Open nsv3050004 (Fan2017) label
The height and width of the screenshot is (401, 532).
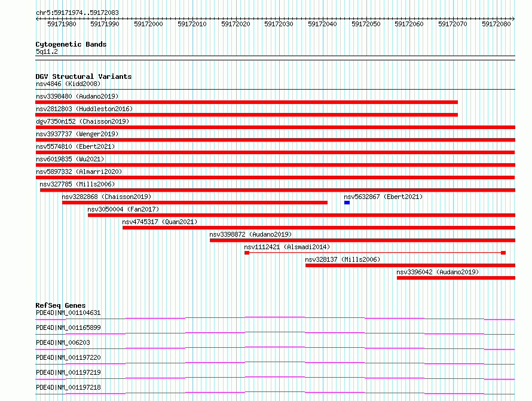pos(123,209)
